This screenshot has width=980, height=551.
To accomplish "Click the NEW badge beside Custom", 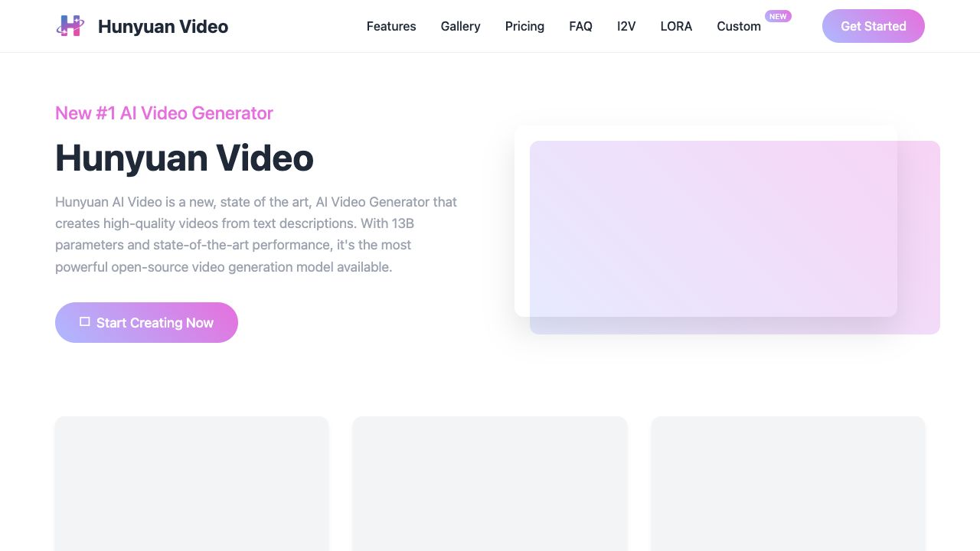I will pyautogui.click(x=778, y=16).
